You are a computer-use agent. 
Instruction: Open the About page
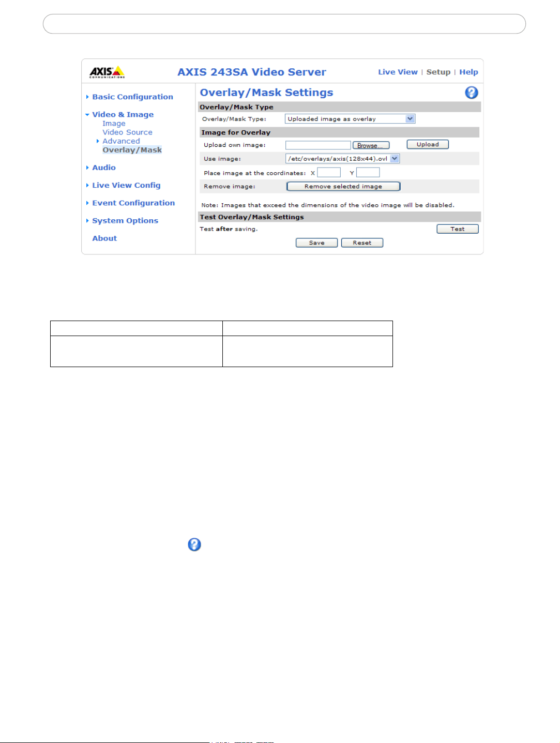tap(104, 238)
